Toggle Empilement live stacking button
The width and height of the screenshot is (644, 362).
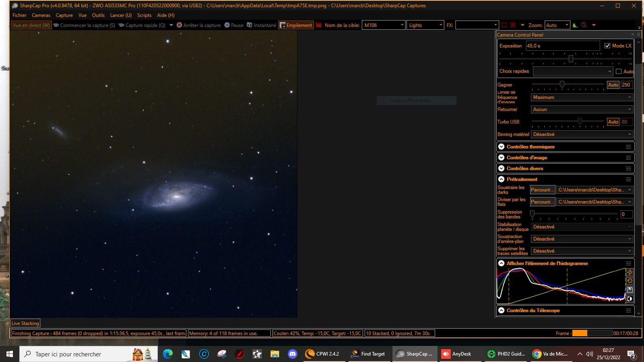click(x=296, y=25)
